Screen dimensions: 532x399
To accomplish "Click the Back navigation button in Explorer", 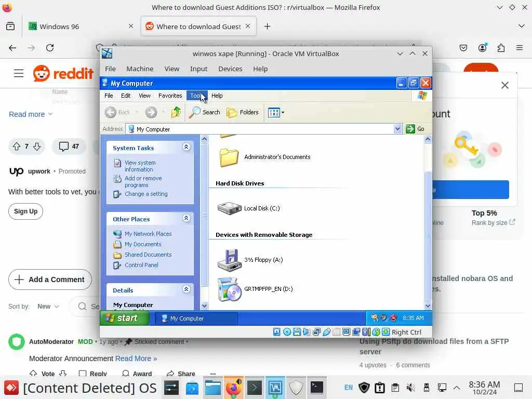I will [117, 112].
